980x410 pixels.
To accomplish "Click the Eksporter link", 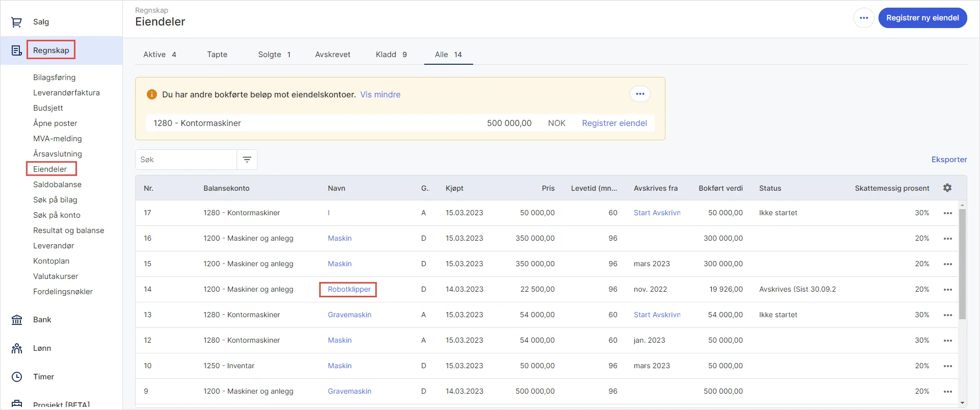I will (x=949, y=160).
